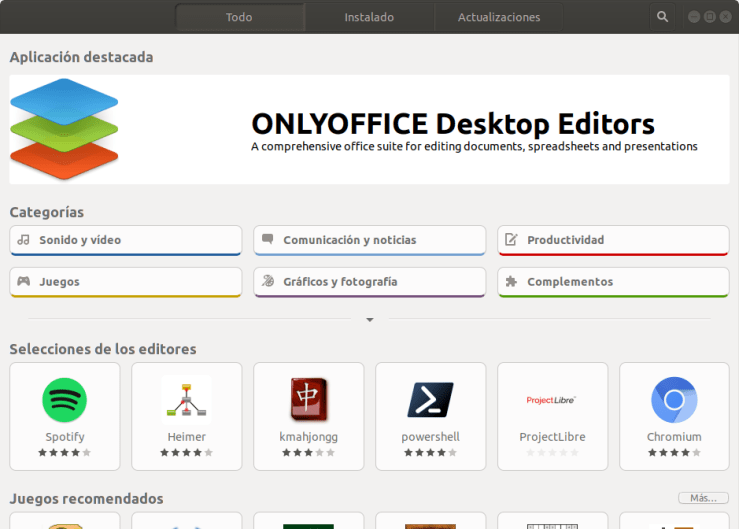The image size is (739, 529).
Task: Open the ProjectLibre app logo
Action: point(551,400)
